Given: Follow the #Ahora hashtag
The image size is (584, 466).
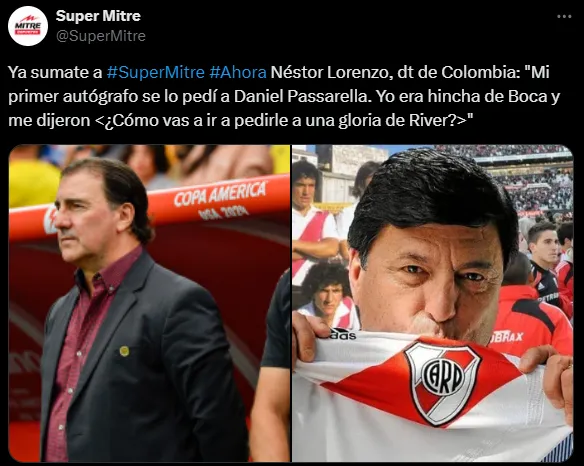Looking at the screenshot, I should (x=238, y=72).
